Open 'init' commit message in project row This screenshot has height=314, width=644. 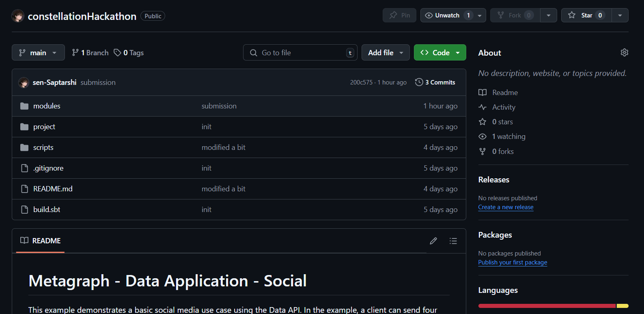pos(207,127)
